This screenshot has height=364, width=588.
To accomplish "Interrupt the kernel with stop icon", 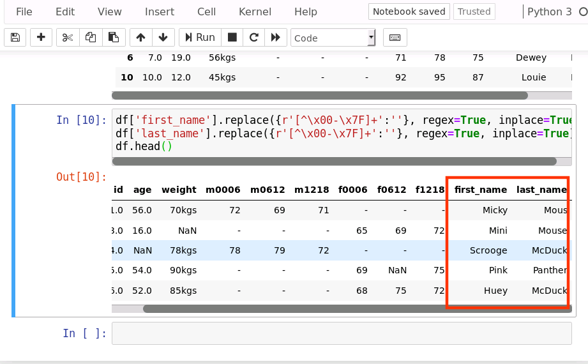I will pyautogui.click(x=232, y=38).
